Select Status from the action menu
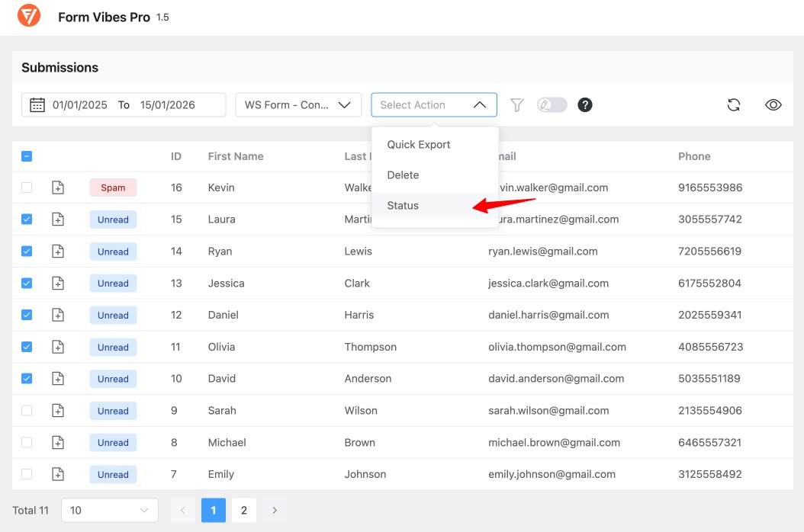Viewport: 804px width, 532px height. click(x=402, y=205)
